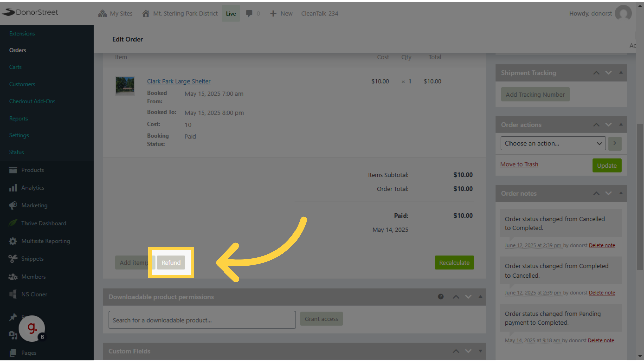This screenshot has width=644, height=362.
Task: Move Downloadable product permissions panel up
Action: pyautogui.click(x=456, y=297)
